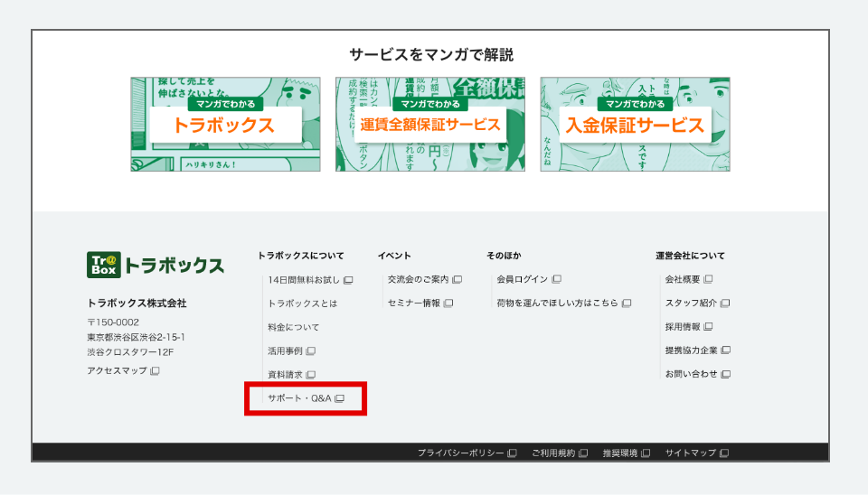Click external-link icon beside サイトマップ
Viewport: 868px width, 495px height.
click(724, 453)
